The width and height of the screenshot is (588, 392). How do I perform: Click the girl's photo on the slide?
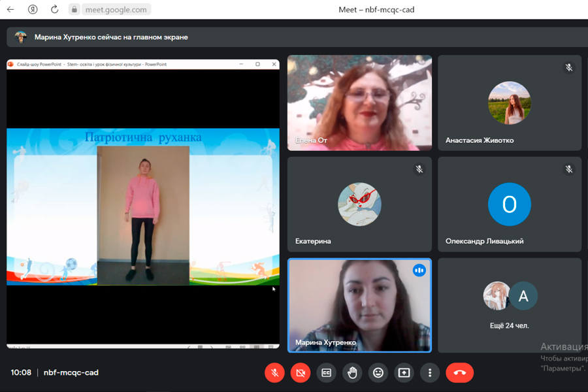click(143, 216)
